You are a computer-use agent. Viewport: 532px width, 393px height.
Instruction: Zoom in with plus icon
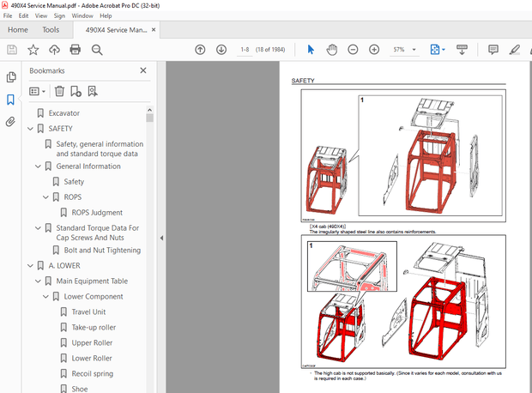(x=374, y=50)
